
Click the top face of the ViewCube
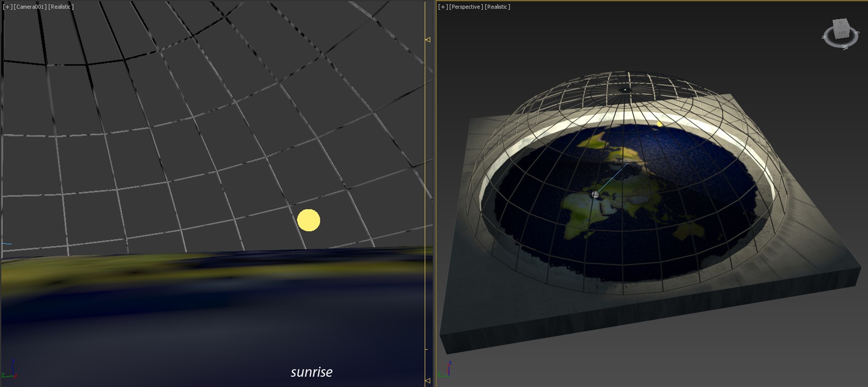(841, 23)
